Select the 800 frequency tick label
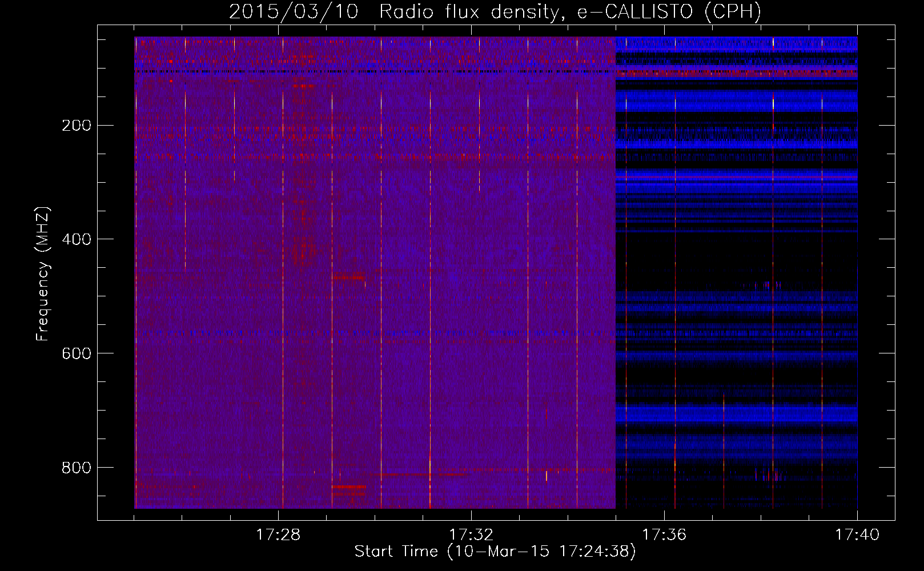 pyautogui.click(x=77, y=468)
